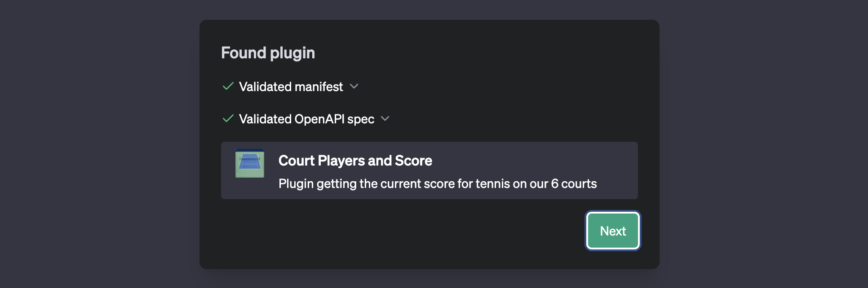
Task: Click the word "Found" in the heading
Action: tap(244, 53)
